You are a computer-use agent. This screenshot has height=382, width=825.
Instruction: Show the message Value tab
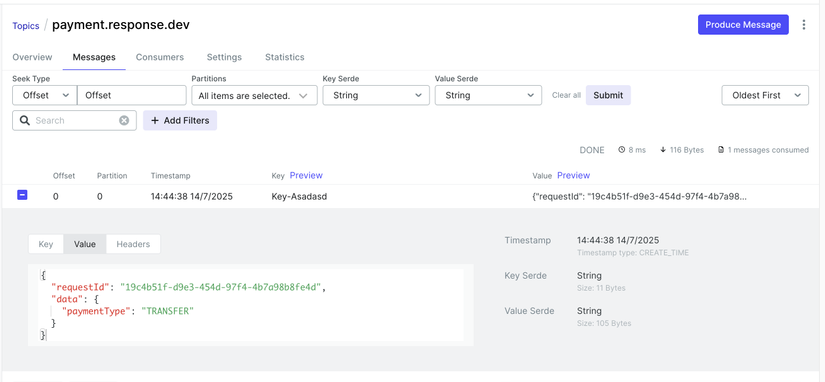click(x=85, y=244)
